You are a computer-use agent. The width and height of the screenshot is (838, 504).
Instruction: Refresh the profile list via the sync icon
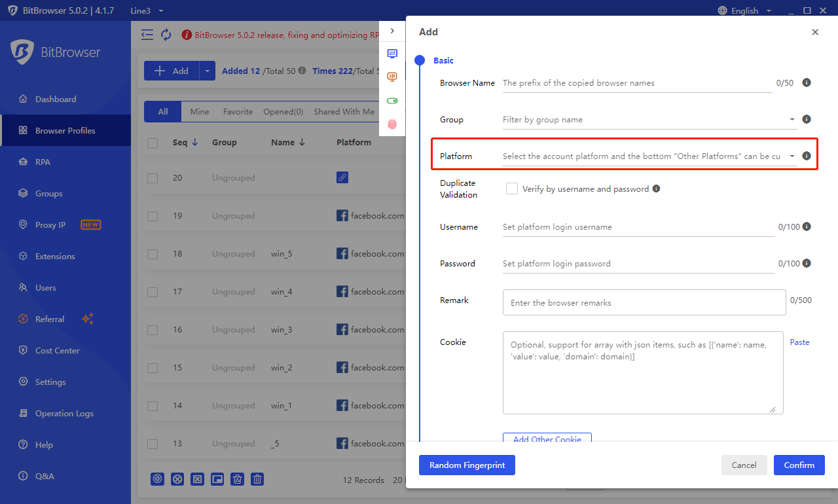166,35
